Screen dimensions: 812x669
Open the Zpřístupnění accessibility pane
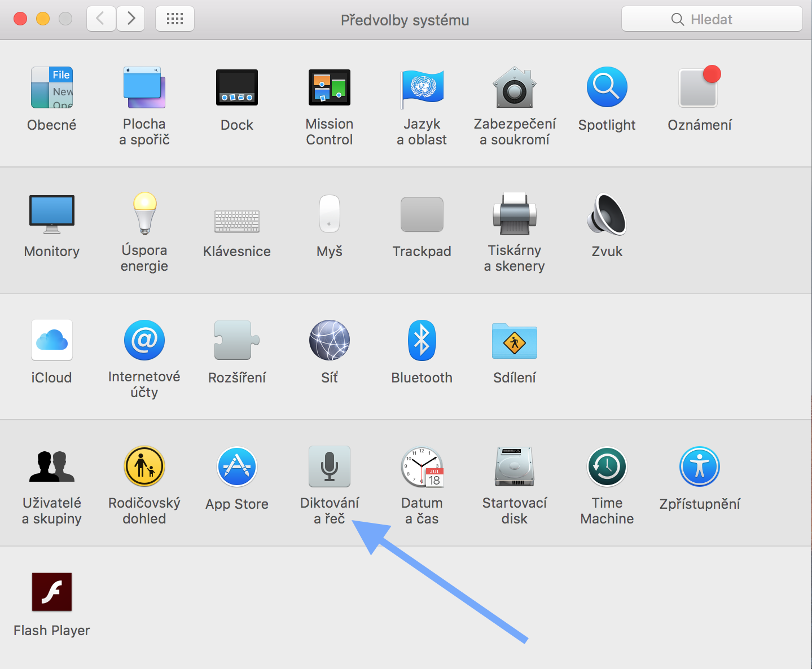[699, 467]
